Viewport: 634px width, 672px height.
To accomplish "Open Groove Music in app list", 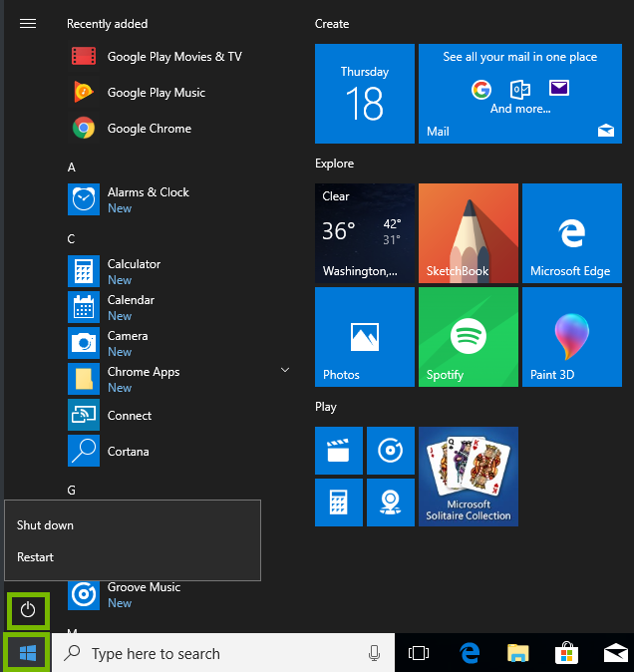I will pos(179,595).
